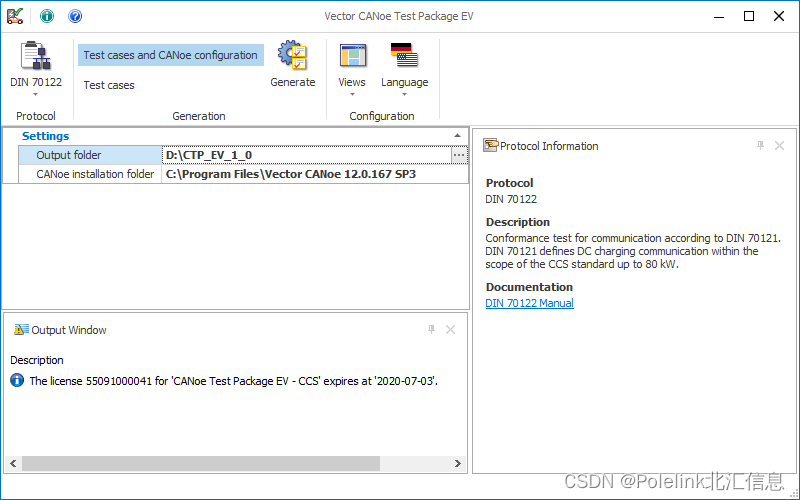
Task: Click the Views window layout icon
Action: 353,56
